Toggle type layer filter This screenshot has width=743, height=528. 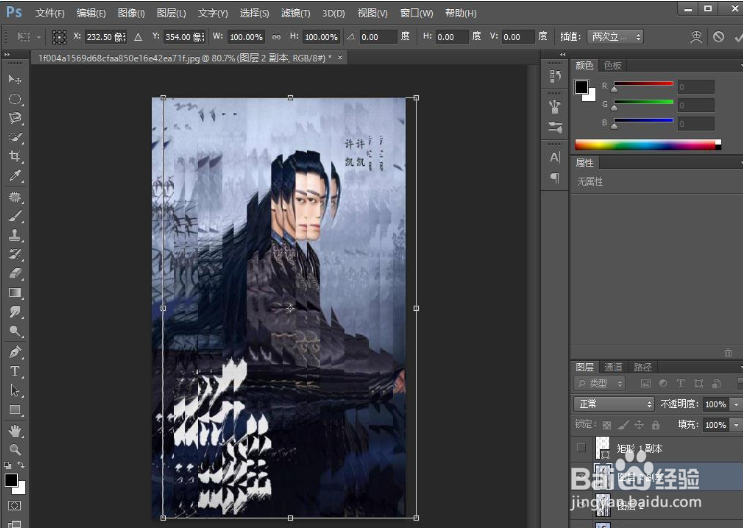coord(680,383)
